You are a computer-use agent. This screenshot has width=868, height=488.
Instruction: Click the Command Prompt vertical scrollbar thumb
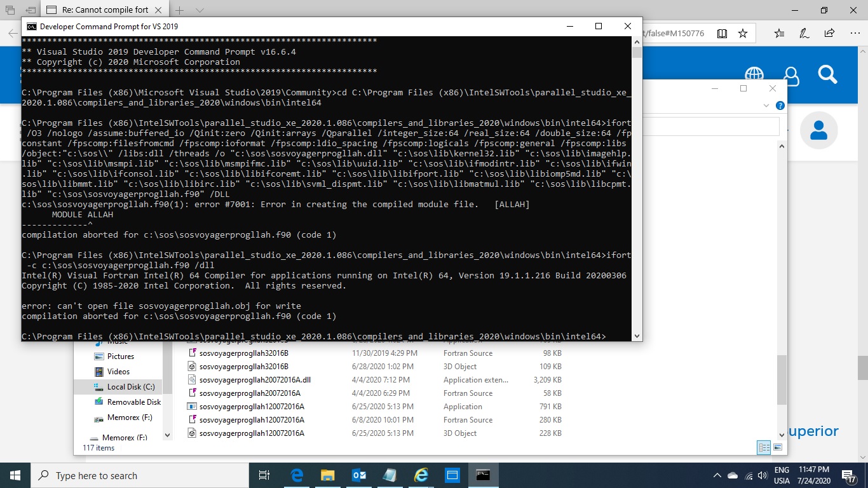pyautogui.click(x=637, y=52)
